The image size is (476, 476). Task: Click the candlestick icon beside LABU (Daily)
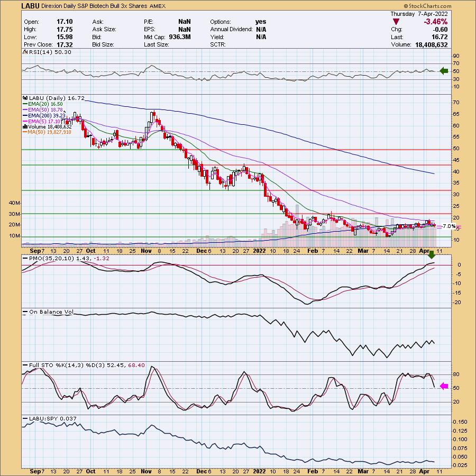(x=25, y=98)
